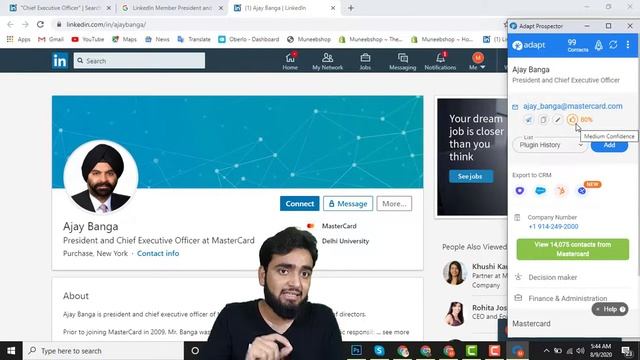Click See jobs button in the ad
Screen dimensions: 640x360
coord(471,176)
